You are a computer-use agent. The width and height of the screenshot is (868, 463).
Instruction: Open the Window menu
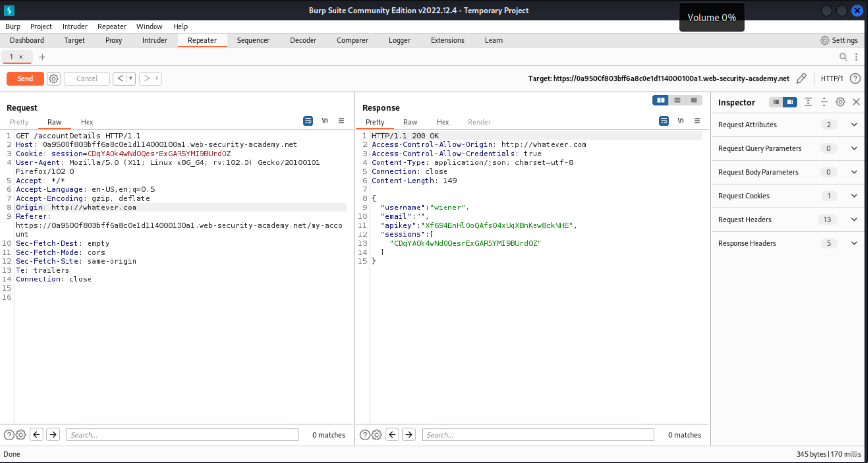149,26
